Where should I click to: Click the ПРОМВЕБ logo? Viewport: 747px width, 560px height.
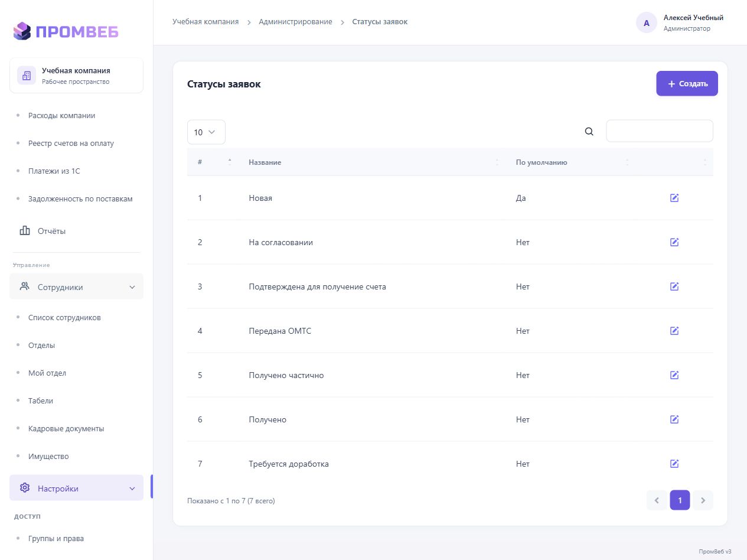(66, 31)
